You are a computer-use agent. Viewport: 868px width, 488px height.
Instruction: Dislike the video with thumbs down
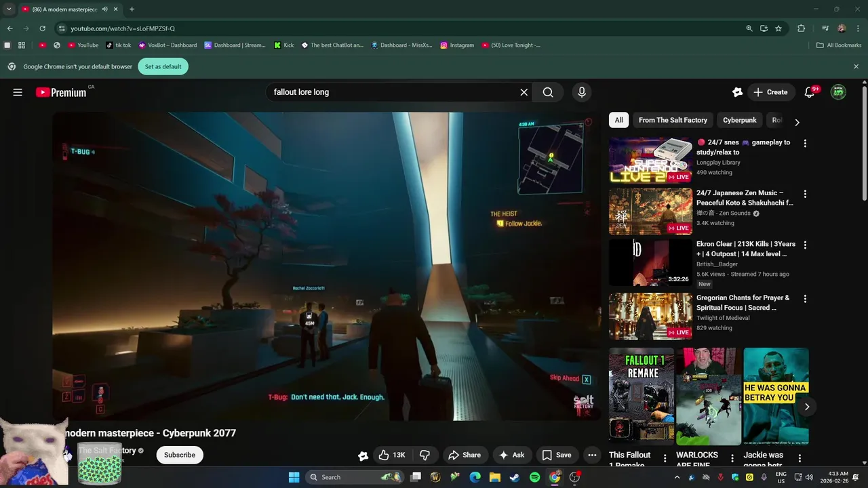pos(425,455)
